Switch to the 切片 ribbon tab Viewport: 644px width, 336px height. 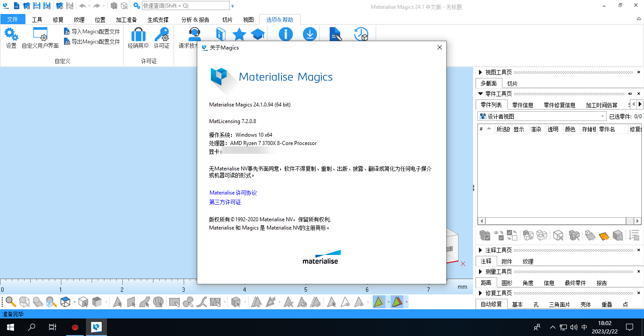click(227, 20)
